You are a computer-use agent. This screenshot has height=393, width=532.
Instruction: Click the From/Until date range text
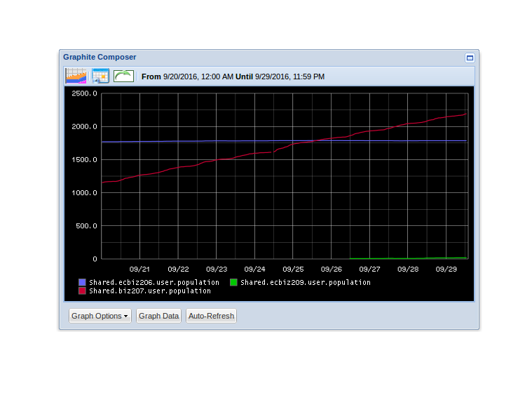pyautogui.click(x=233, y=76)
